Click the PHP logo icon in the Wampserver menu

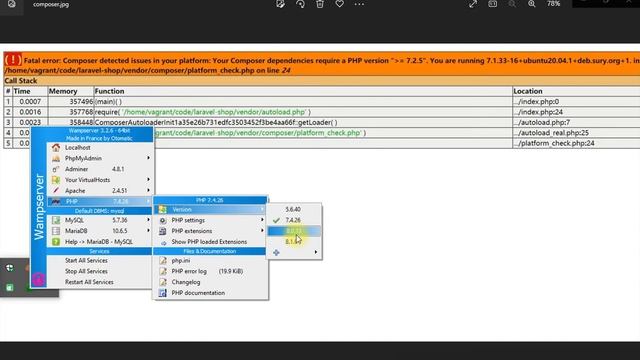(56, 201)
